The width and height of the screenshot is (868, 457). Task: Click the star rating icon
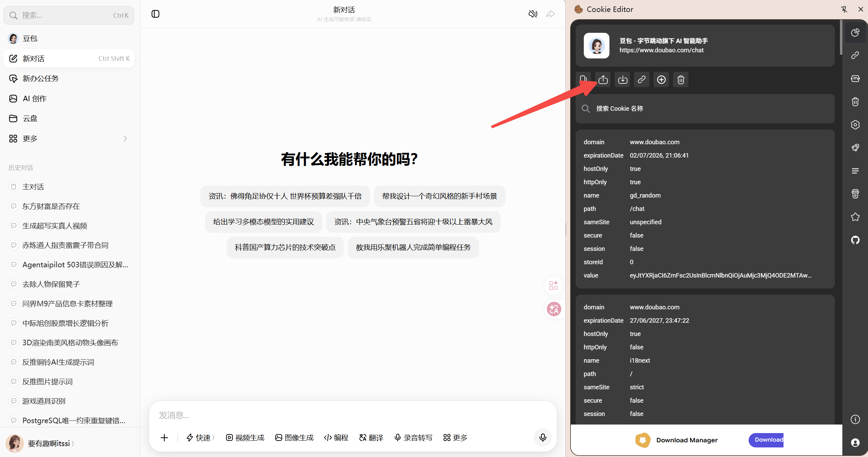point(855,217)
